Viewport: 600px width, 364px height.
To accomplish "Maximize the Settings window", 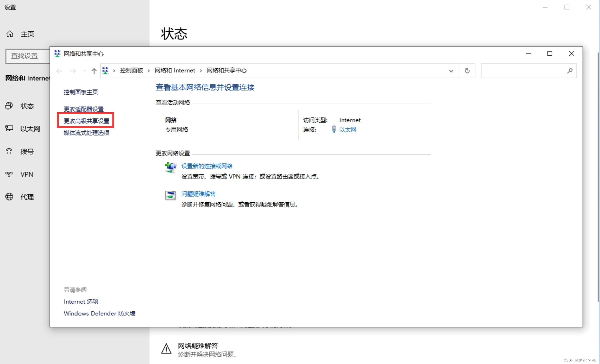I will click(567, 7).
